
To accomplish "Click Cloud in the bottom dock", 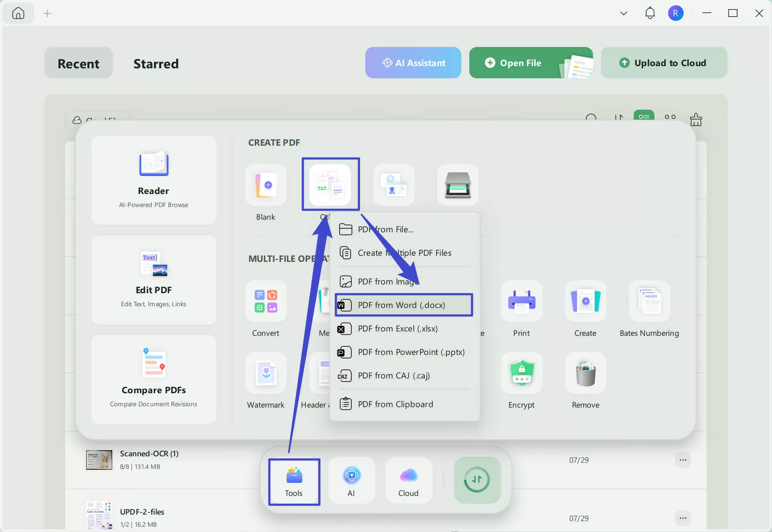I will (x=408, y=481).
